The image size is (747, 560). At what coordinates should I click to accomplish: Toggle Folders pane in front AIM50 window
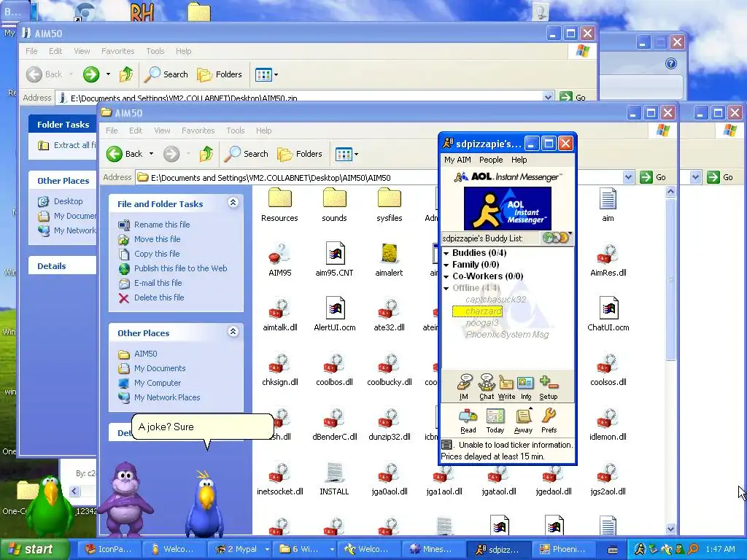pos(300,154)
